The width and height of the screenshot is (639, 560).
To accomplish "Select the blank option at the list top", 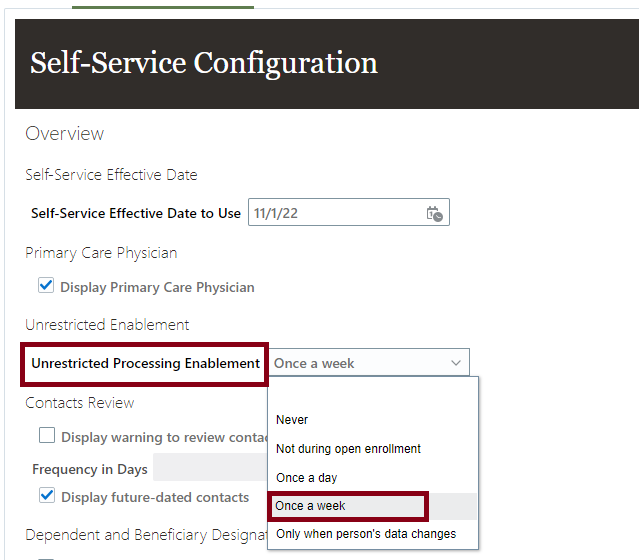I will (372, 392).
